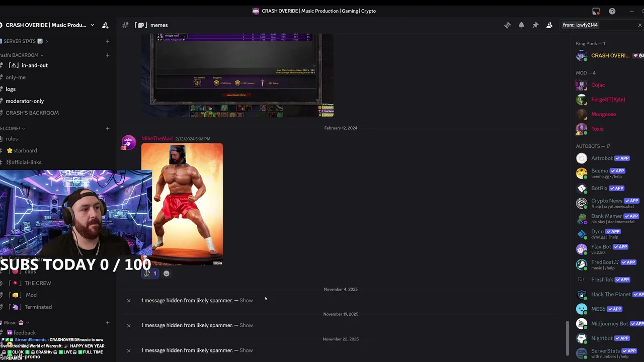Select Dyno bot in member list
Screen dimensions: 644x362
(x=609, y=234)
